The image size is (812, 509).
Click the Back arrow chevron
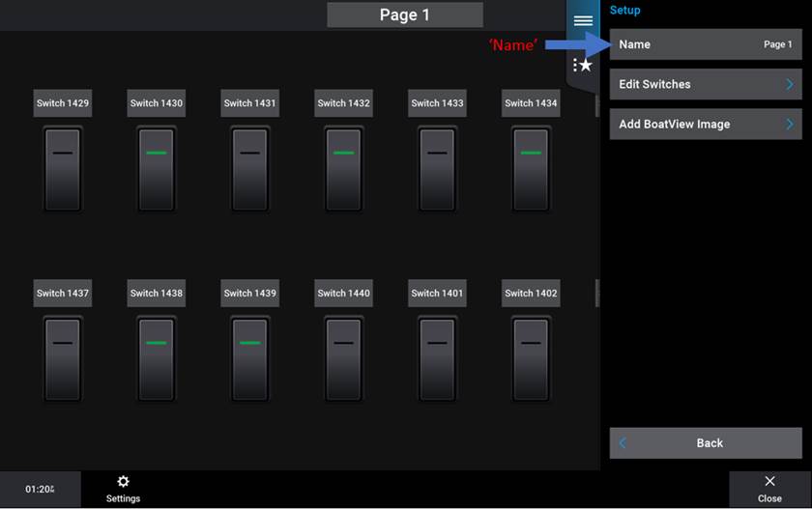(623, 443)
